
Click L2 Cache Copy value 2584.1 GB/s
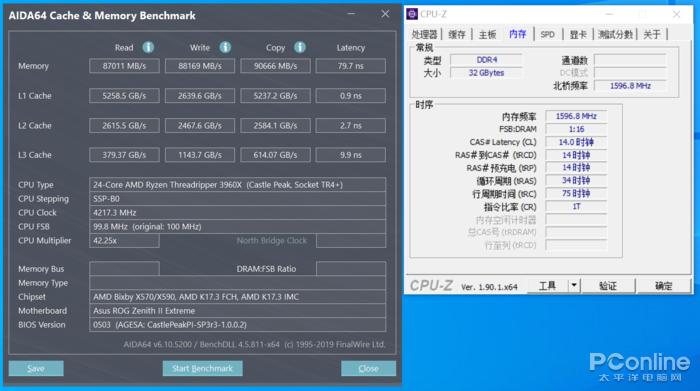(275, 125)
